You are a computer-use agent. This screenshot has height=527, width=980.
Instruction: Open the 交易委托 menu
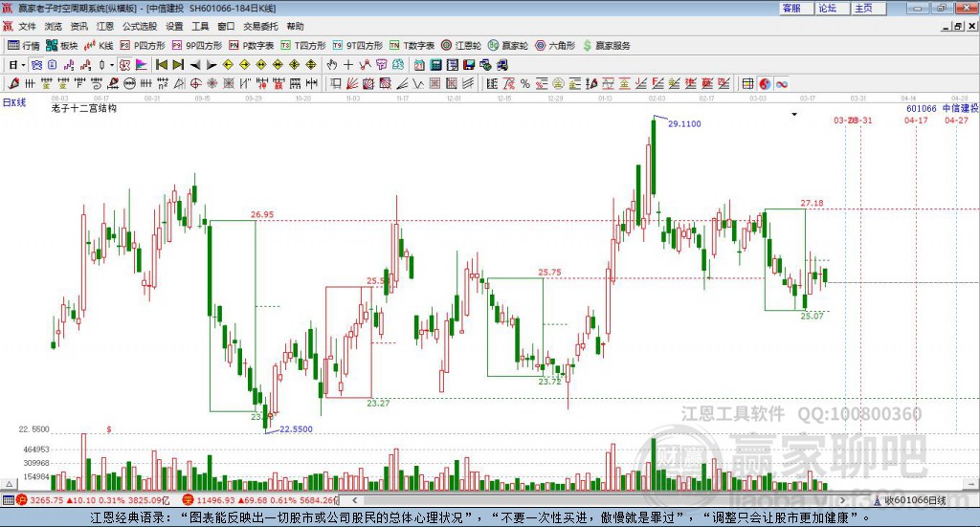[x=260, y=26]
